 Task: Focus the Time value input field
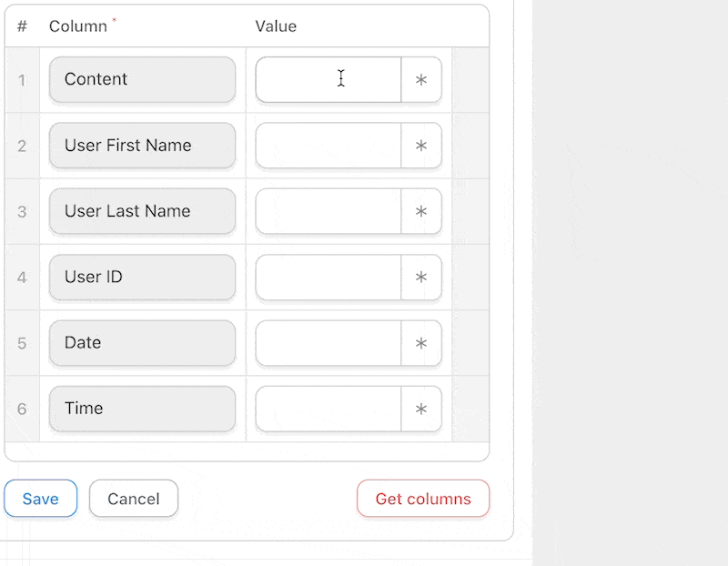tap(329, 409)
